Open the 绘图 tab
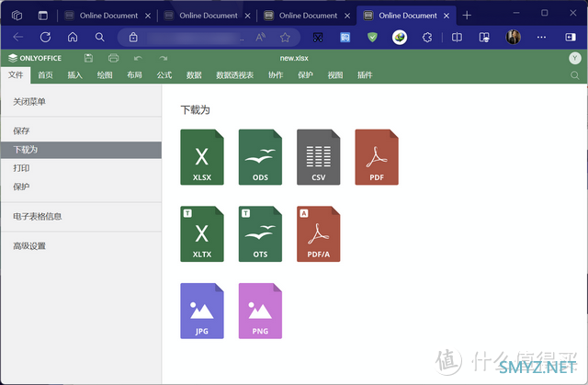Screen dimensions: 588x385 [x=105, y=75]
